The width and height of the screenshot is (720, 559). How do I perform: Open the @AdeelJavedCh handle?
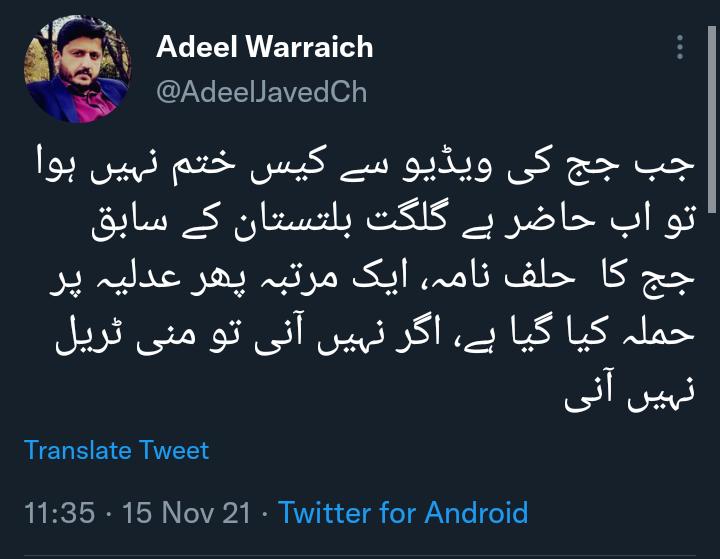261,92
